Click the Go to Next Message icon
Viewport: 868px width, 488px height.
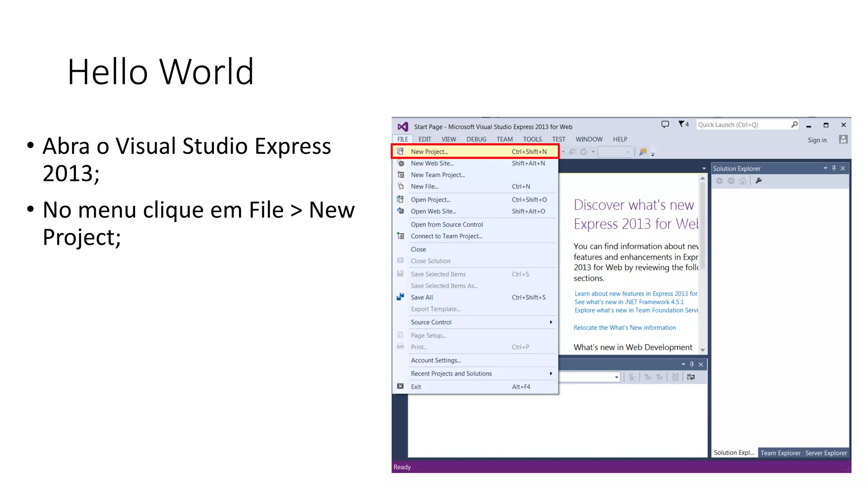tap(659, 377)
